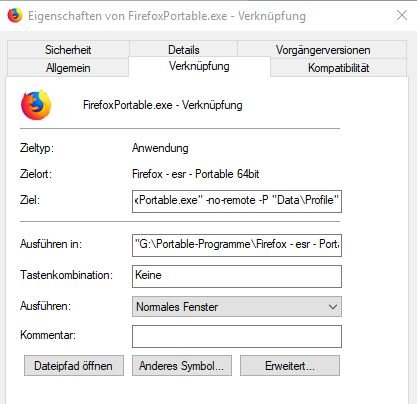Click into the Ziel target field
417x404 pixels.
point(237,201)
